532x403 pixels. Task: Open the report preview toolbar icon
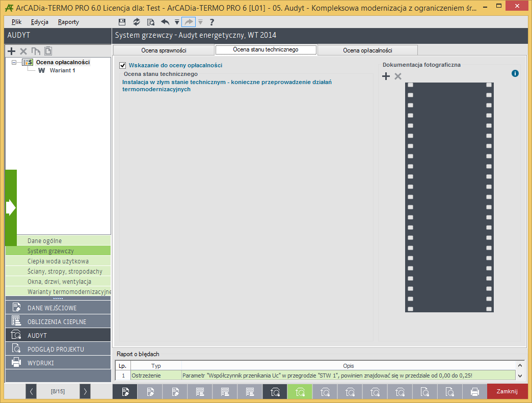(x=151, y=22)
